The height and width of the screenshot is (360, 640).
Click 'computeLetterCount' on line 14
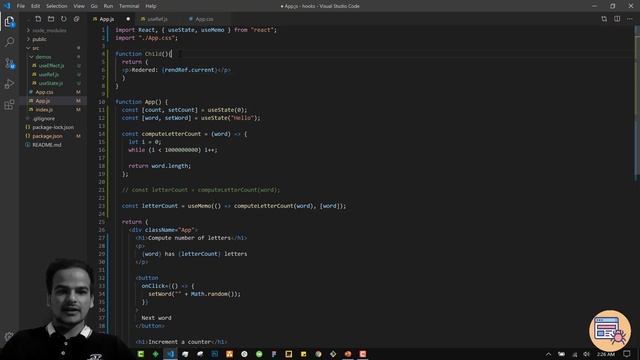click(171, 134)
